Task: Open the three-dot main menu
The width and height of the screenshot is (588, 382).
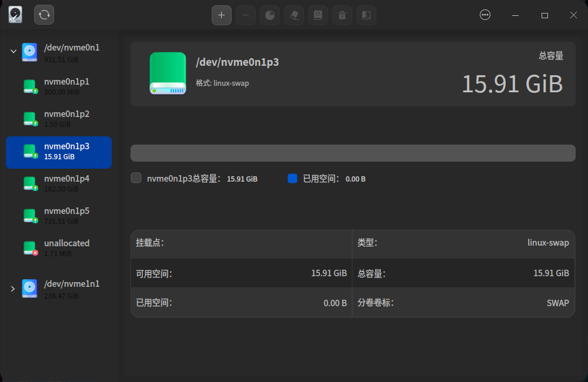Action: pyautogui.click(x=485, y=15)
